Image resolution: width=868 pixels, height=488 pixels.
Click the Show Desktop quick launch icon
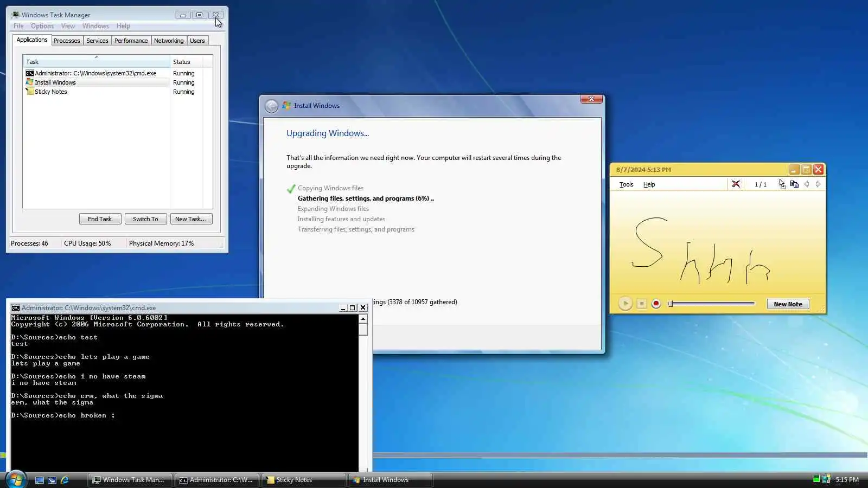tap(40, 480)
